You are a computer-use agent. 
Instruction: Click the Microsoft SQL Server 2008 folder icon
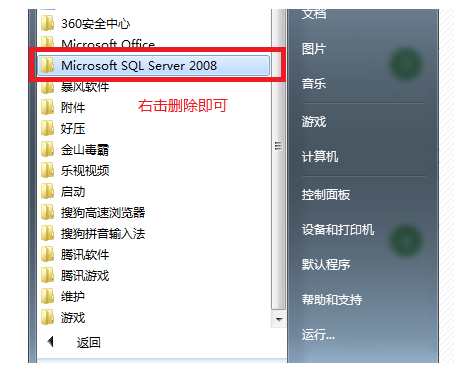47,65
